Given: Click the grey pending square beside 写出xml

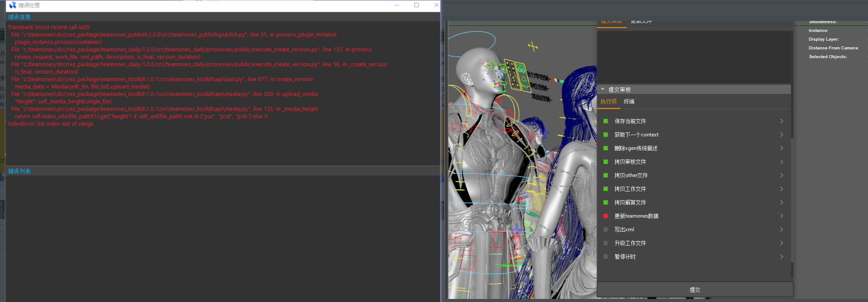Looking at the screenshot, I should [x=605, y=229].
